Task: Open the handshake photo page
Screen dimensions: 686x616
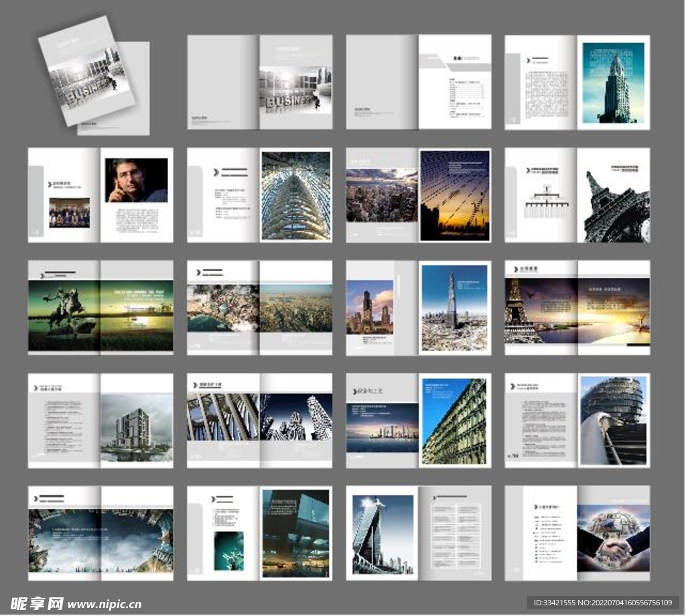Action: (613, 538)
